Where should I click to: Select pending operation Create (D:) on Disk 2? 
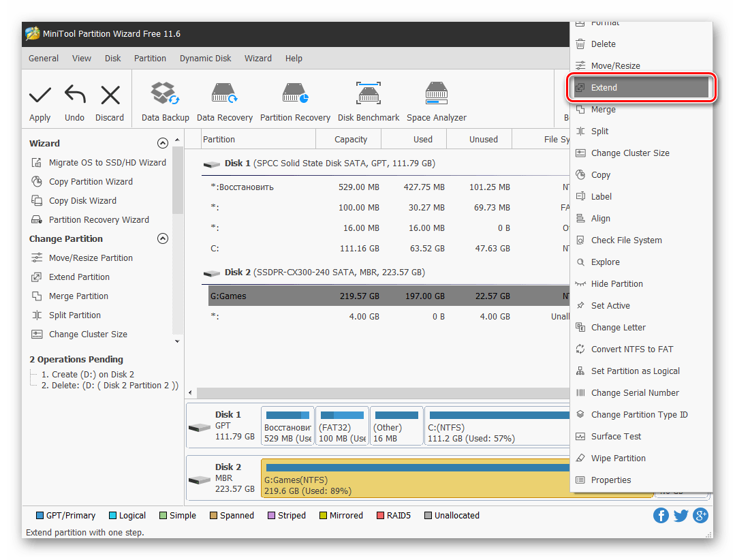coord(88,374)
